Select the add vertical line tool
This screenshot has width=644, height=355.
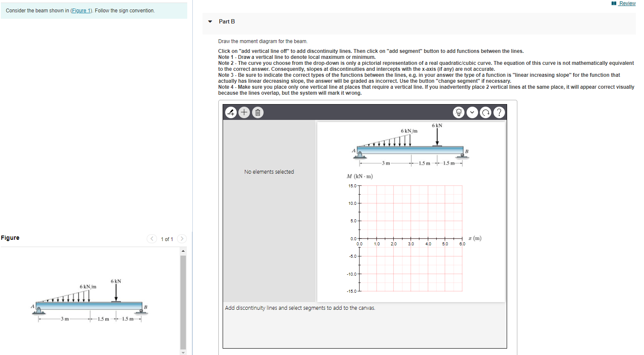pyautogui.click(x=231, y=112)
